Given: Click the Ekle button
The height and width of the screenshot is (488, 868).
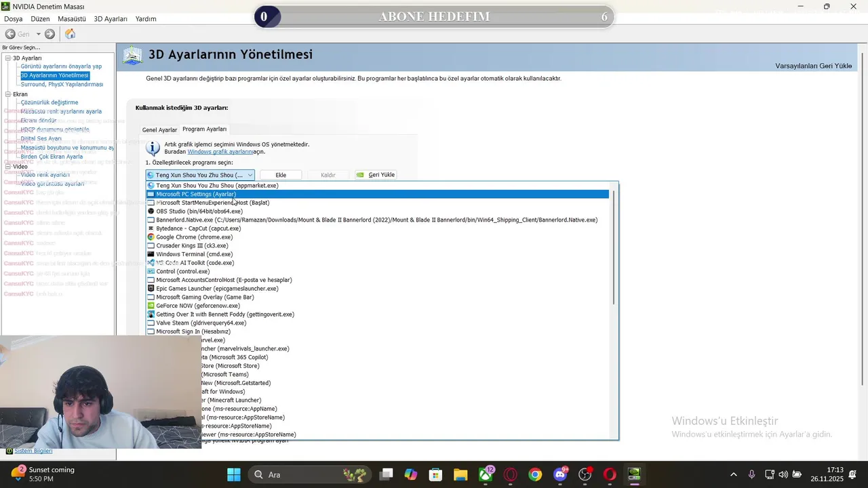Looking at the screenshot, I should point(281,175).
